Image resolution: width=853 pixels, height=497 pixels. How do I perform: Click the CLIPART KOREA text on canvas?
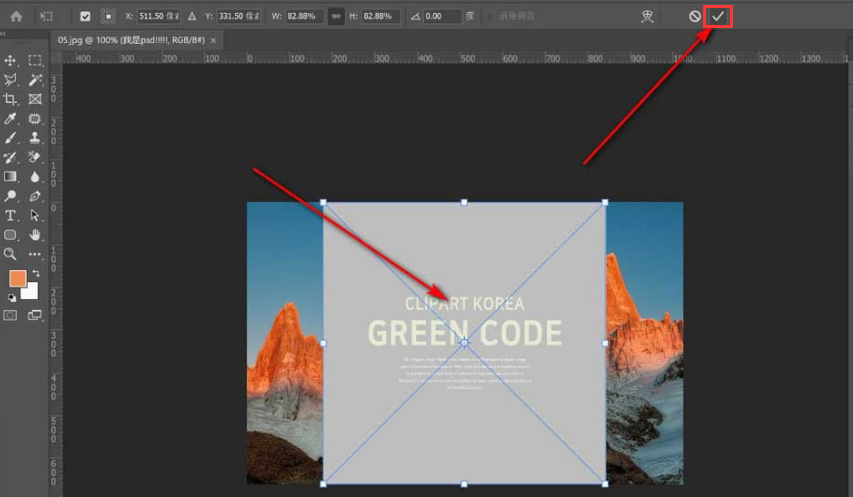click(465, 303)
